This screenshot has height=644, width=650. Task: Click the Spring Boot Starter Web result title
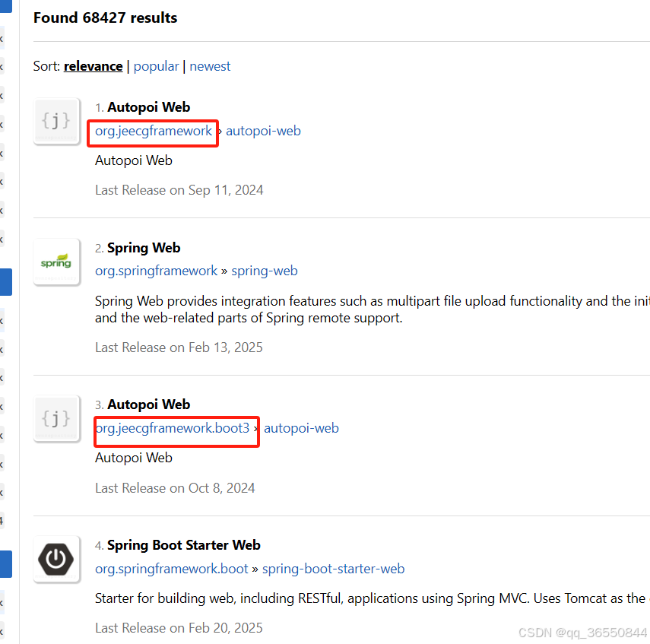pos(184,545)
